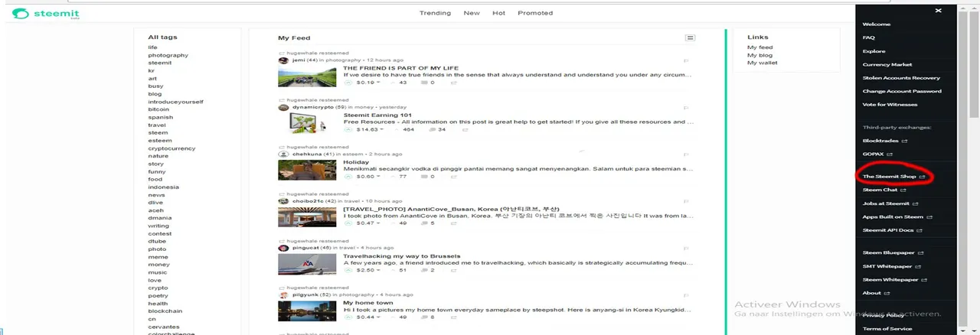Click the Steemit logo
The width and height of the screenshot is (980, 335).
click(46, 14)
